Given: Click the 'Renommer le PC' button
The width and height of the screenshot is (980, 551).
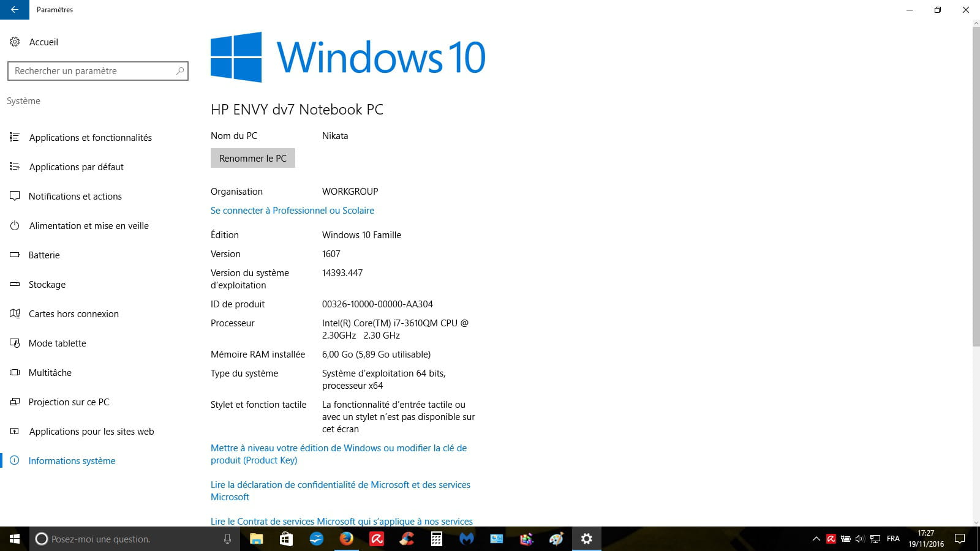Looking at the screenshot, I should [x=253, y=158].
